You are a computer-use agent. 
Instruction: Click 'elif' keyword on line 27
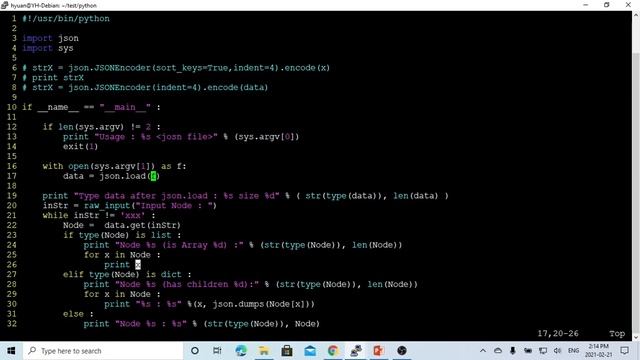pyautogui.click(x=73, y=275)
